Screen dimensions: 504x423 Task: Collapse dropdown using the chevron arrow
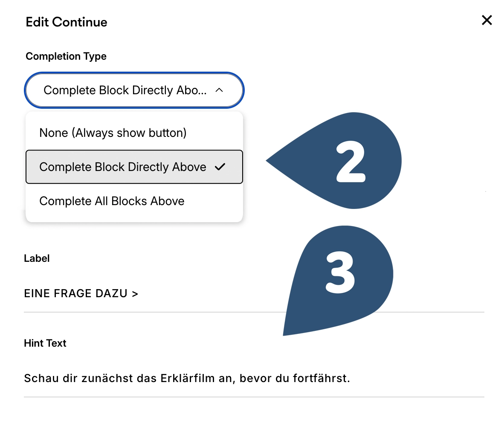click(x=219, y=90)
